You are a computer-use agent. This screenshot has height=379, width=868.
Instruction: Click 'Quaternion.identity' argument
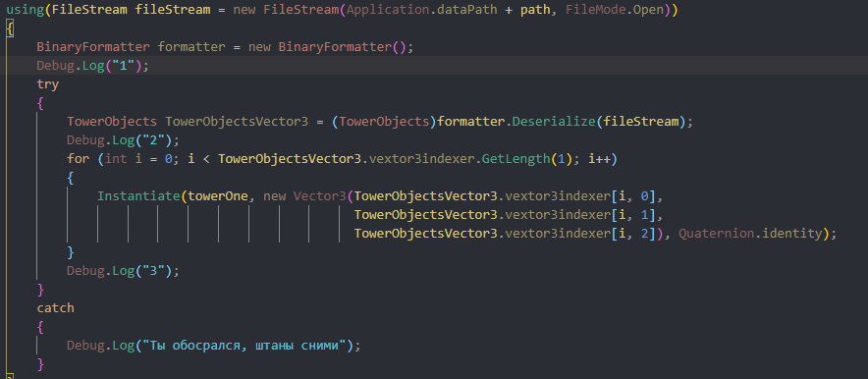tap(750, 234)
